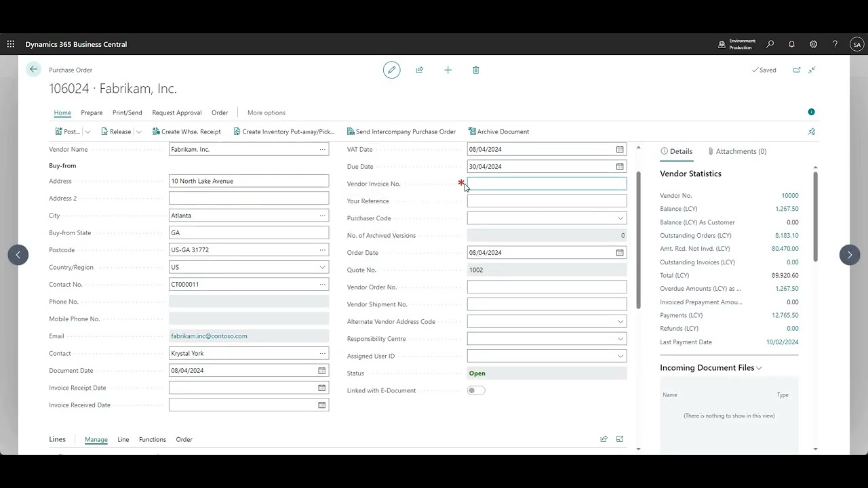Screen dimensions: 868x488
Task: Create new record with plus icon
Action: (x=448, y=70)
